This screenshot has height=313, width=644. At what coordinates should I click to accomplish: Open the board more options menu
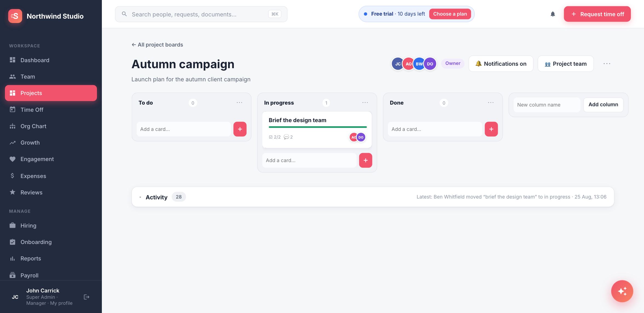pos(607,64)
